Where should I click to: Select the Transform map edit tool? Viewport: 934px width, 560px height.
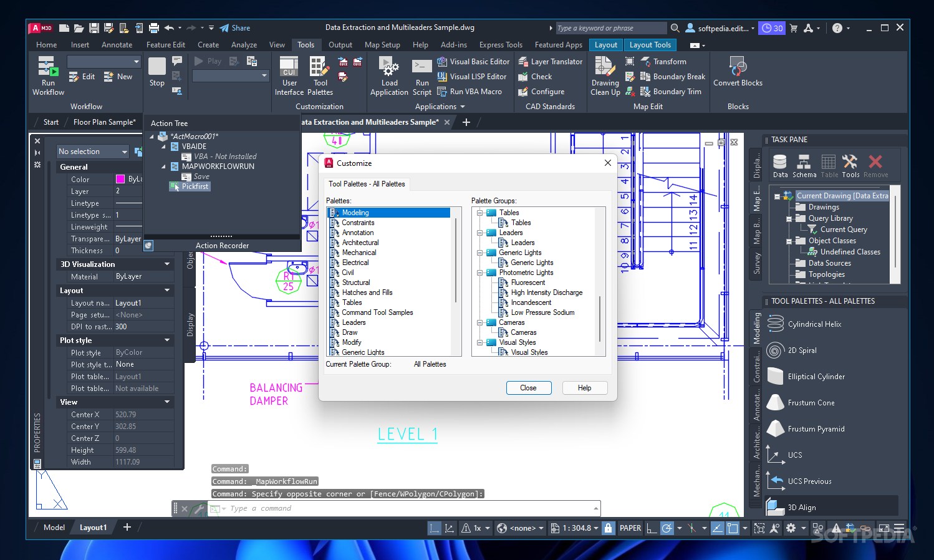tap(663, 62)
